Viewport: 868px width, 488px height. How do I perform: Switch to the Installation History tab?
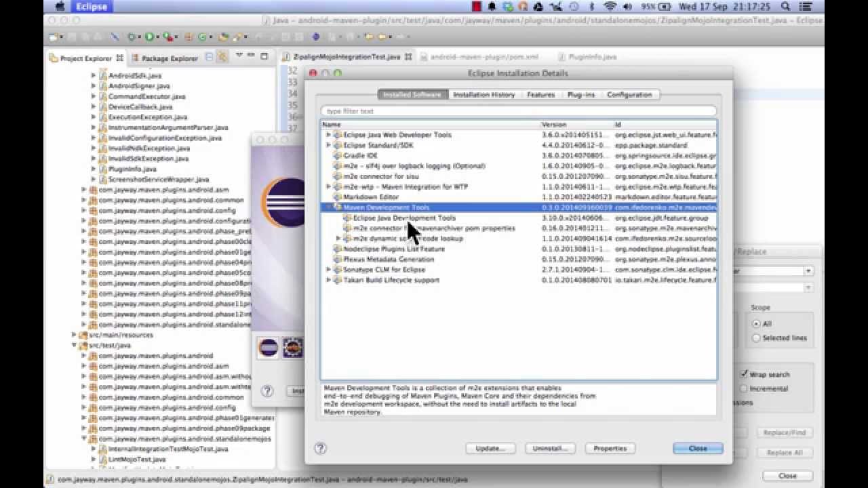pos(484,95)
